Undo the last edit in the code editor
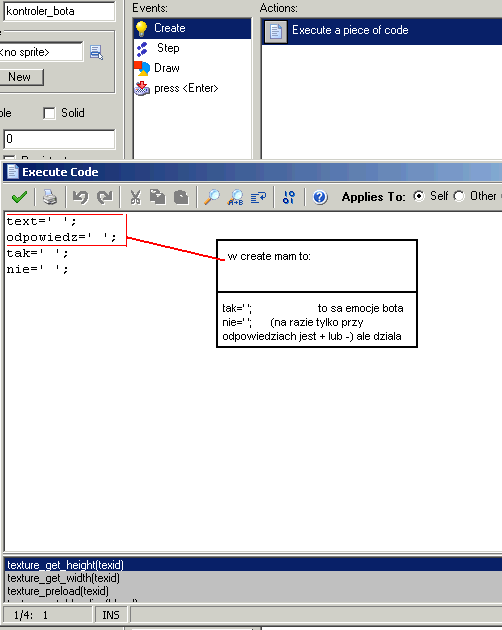Image resolution: width=502 pixels, height=630 pixels. pos(80,197)
